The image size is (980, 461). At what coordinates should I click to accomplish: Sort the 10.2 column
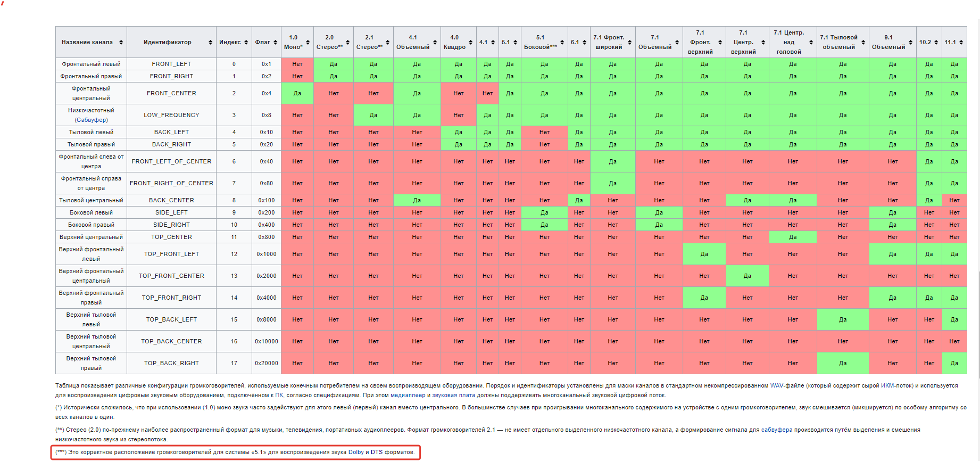point(936,43)
